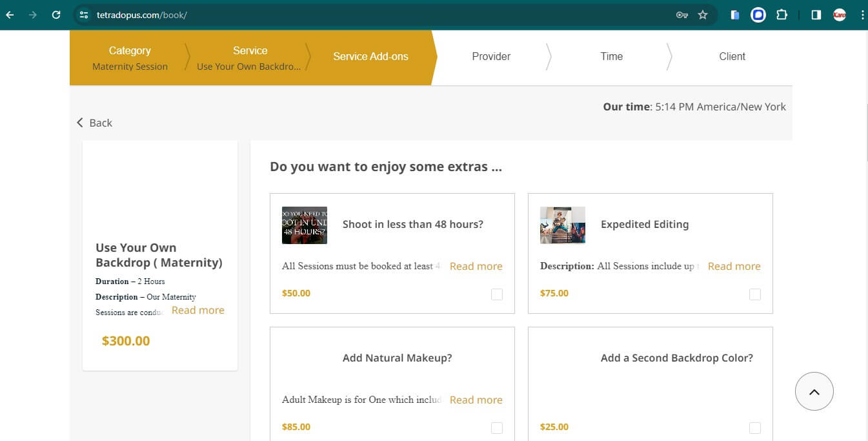Open Read more for Use Your Own Backdrop
Viewport: 868px width, 441px height.
(x=197, y=310)
